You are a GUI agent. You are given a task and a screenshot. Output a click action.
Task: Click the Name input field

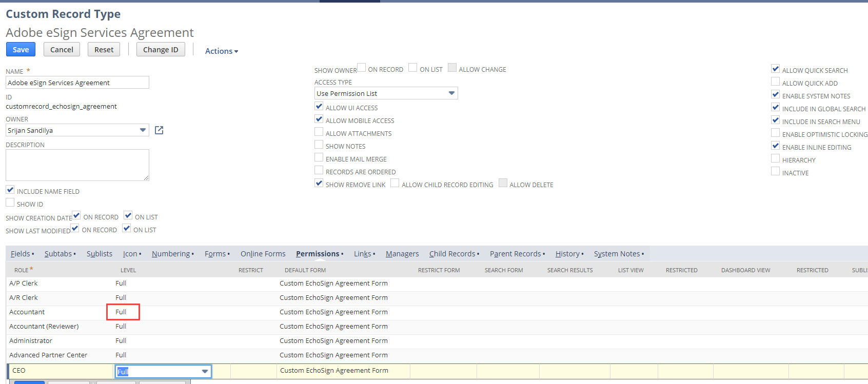click(x=77, y=83)
